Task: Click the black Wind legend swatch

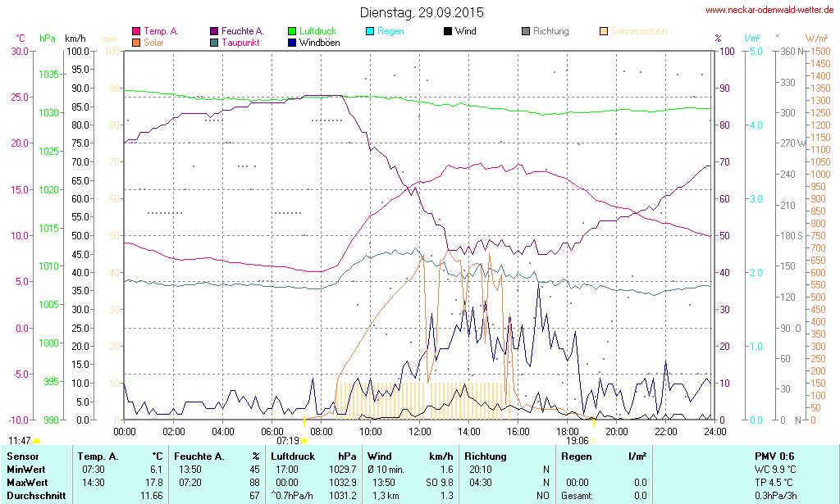Action: [x=448, y=32]
